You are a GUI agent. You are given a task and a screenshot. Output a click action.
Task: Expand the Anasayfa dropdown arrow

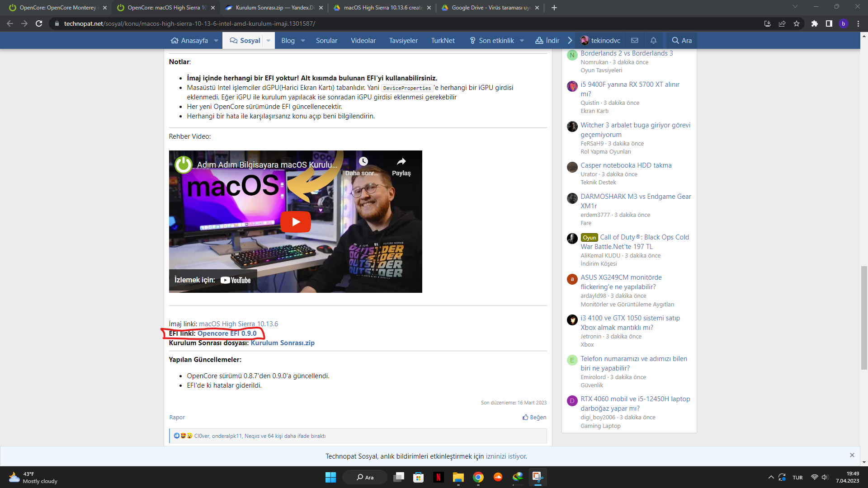pyautogui.click(x=216, y=41)
